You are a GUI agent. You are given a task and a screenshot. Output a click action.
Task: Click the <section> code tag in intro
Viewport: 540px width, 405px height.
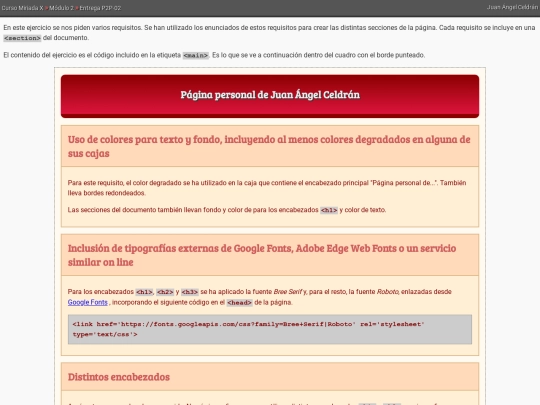(x=22, y=38)
